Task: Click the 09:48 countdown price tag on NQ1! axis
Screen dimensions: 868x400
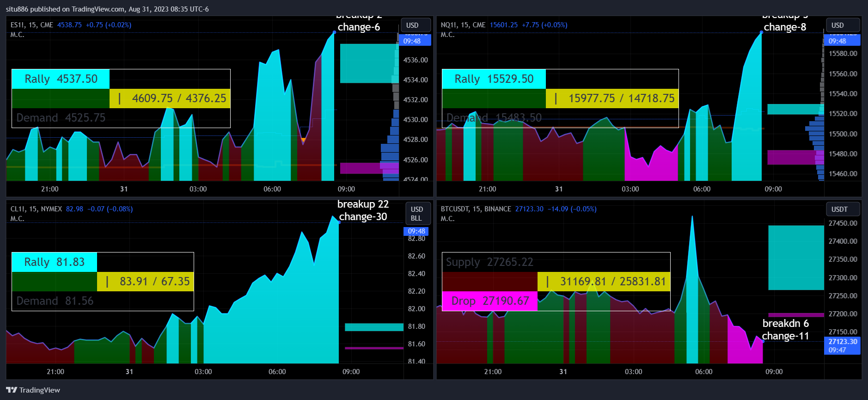Action: pyautogui.click(x=842, y=40)
